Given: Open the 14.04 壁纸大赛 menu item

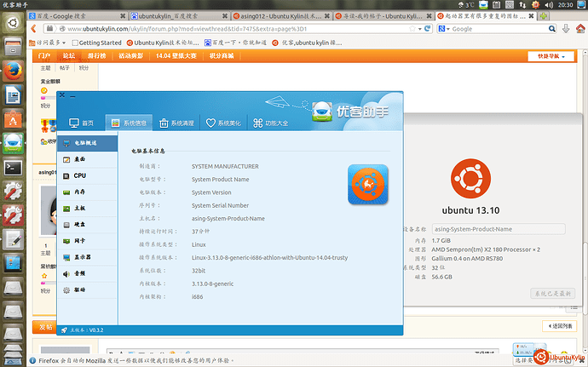Looking at the screenshot, I should coord(176,56).
